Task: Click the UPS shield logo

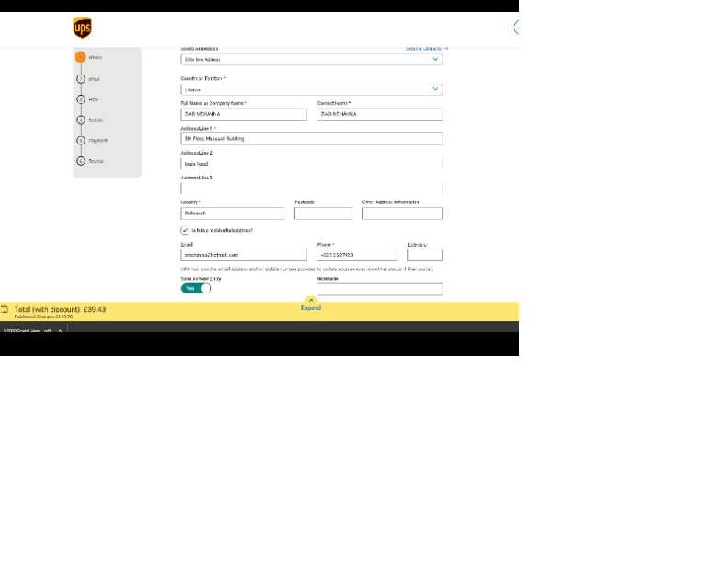Action: tap(83, 29)
